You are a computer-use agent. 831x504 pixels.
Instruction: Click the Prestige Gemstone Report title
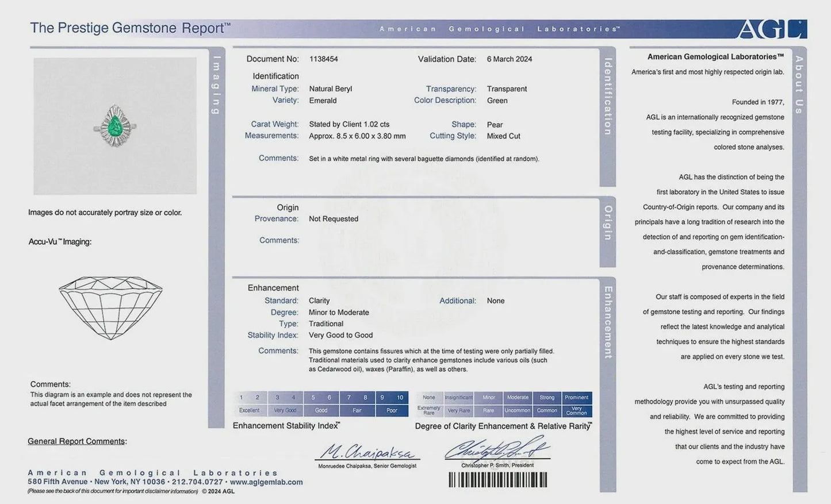click(x=131, y=28)
